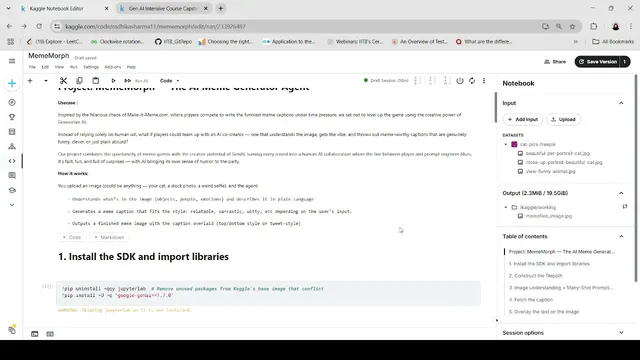Switch to Kaggle Notebook Editor browser tab
This screenshot has width=640, height=360.
(64, 8)
